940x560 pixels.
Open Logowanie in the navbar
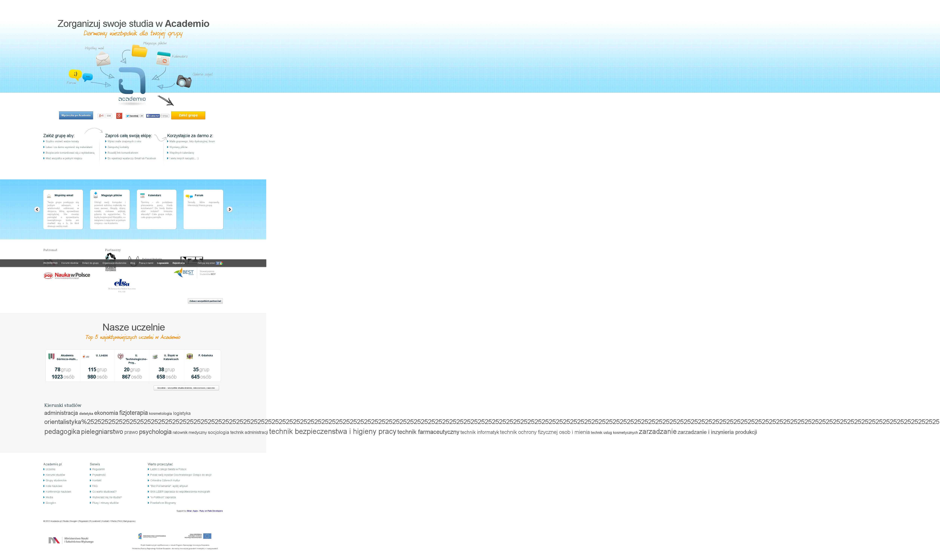[163, 263]
